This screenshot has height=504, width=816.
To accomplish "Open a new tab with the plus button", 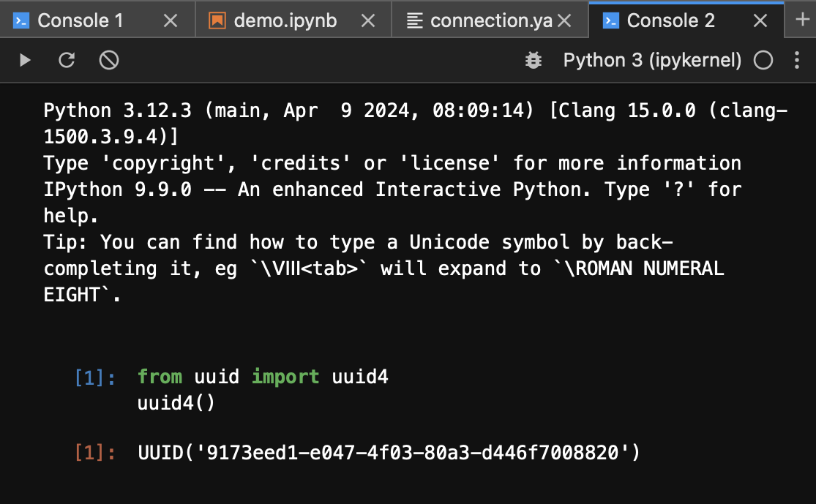I will pos(804,20).
